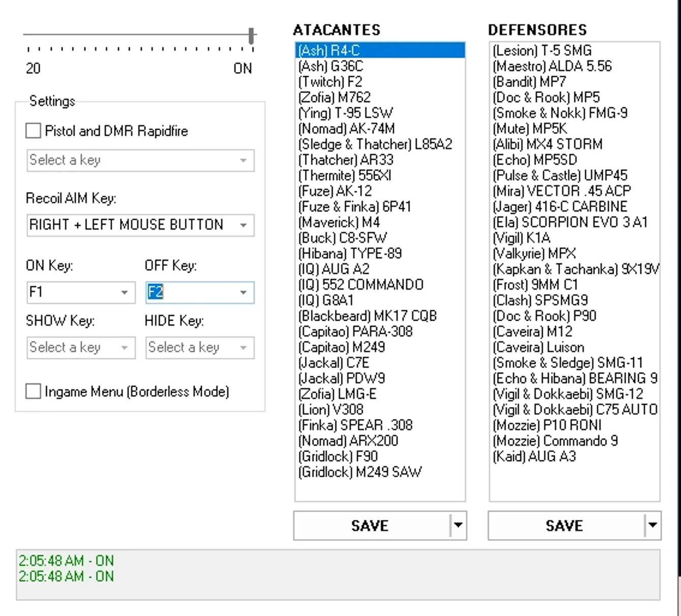Choose (Thermite) 556XI weapon entry
Viewport: 681px width, 616px height.
pos(380,175)
